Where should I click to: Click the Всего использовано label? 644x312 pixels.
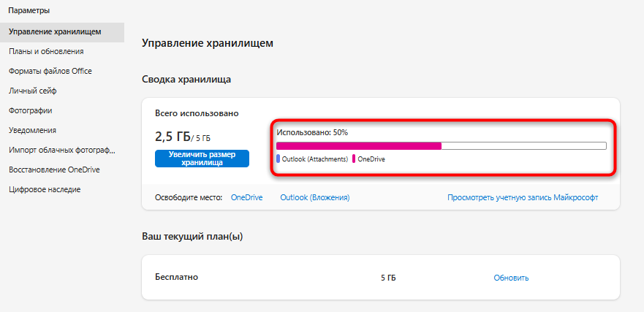tap(197, 113)
